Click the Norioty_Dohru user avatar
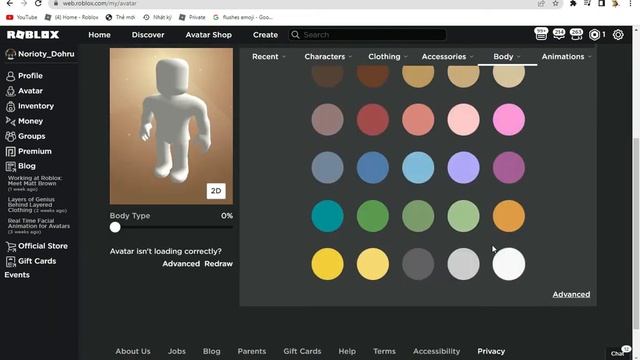Viewport: 640px width, 360px height. (x=11, y=54)
